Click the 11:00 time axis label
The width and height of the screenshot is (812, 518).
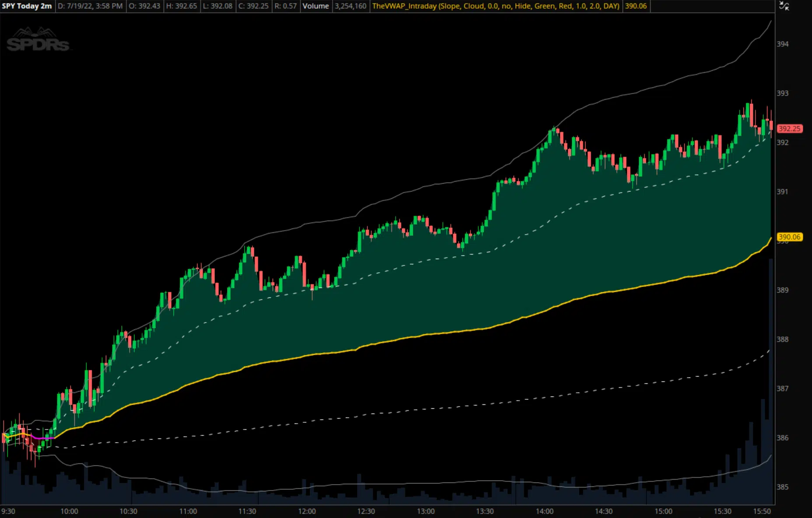click(188, 511)
